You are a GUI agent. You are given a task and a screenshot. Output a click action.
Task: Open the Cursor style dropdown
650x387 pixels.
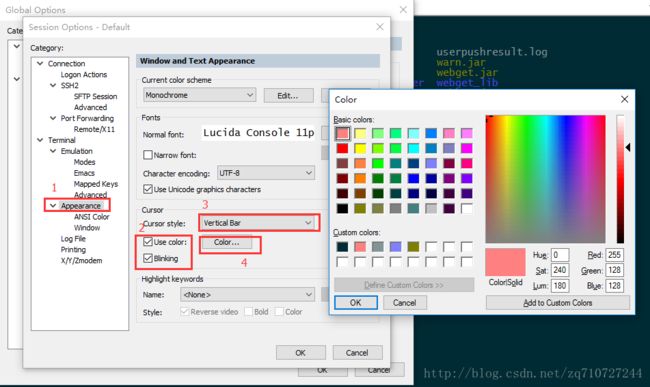[258, 223]
